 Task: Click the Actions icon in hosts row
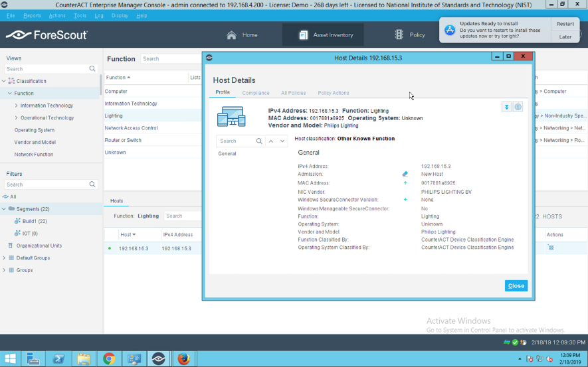pos(551,248)
